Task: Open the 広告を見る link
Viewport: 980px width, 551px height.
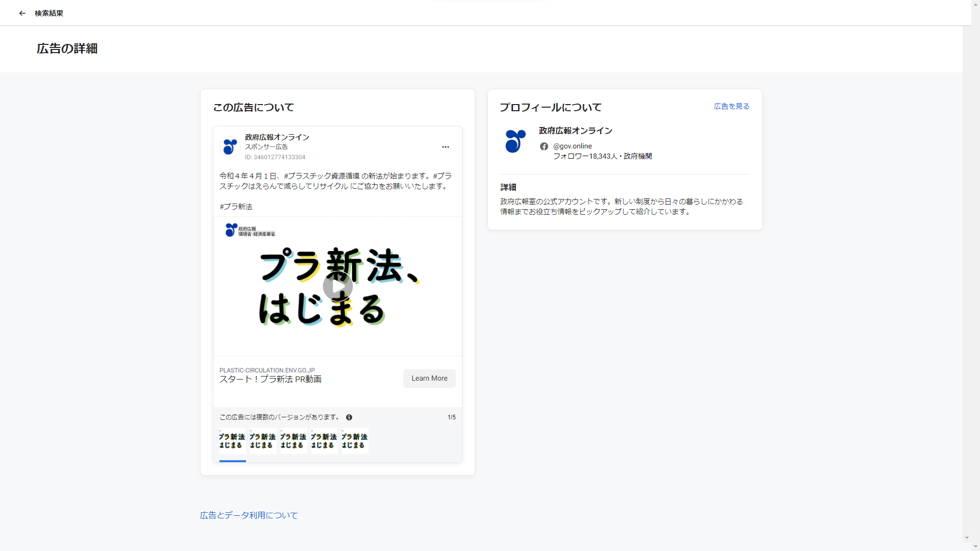Action: 731,106
